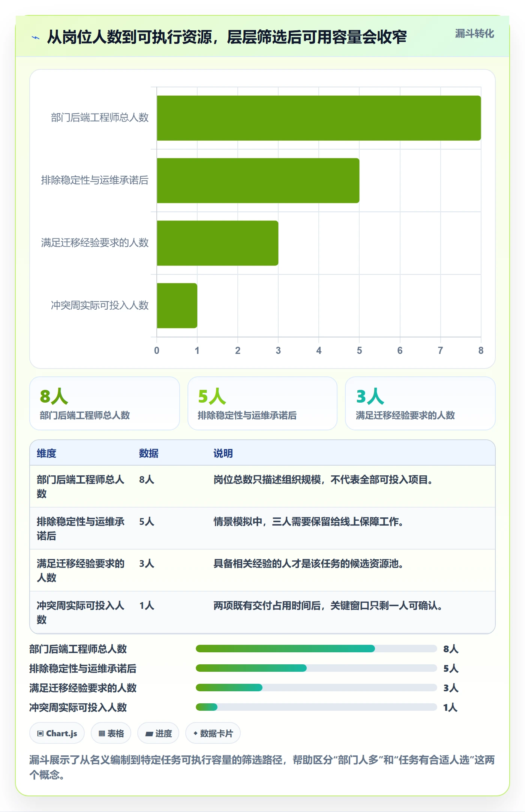Click the note 具备相关经验的人才是候选资源池

click(x=308, y=563)
